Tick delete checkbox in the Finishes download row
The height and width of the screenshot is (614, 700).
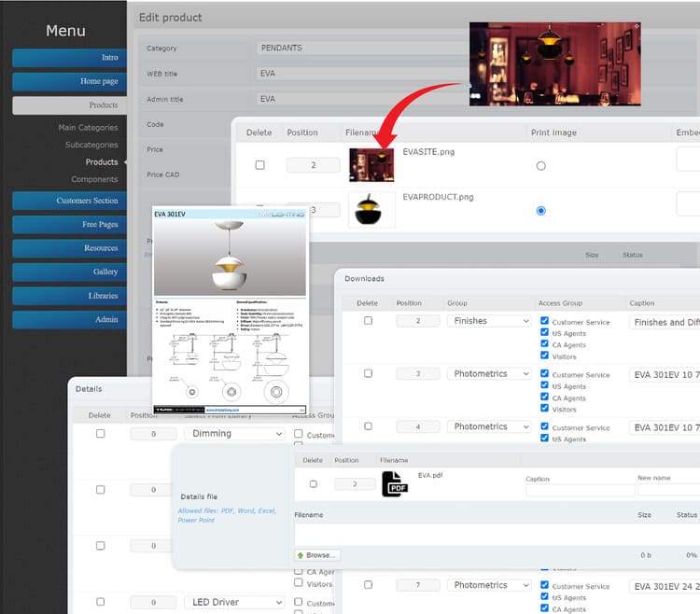pyautogui.click(x=369, y=320)
